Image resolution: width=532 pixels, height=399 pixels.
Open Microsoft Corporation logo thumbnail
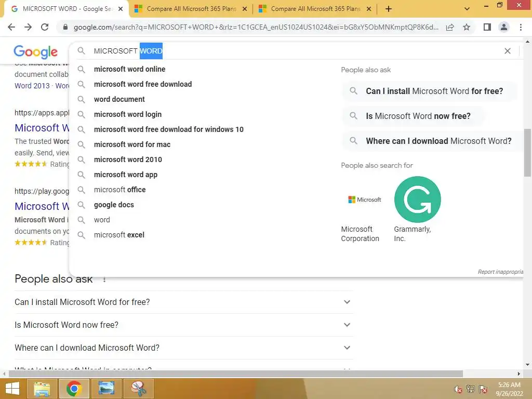(365, 200)
